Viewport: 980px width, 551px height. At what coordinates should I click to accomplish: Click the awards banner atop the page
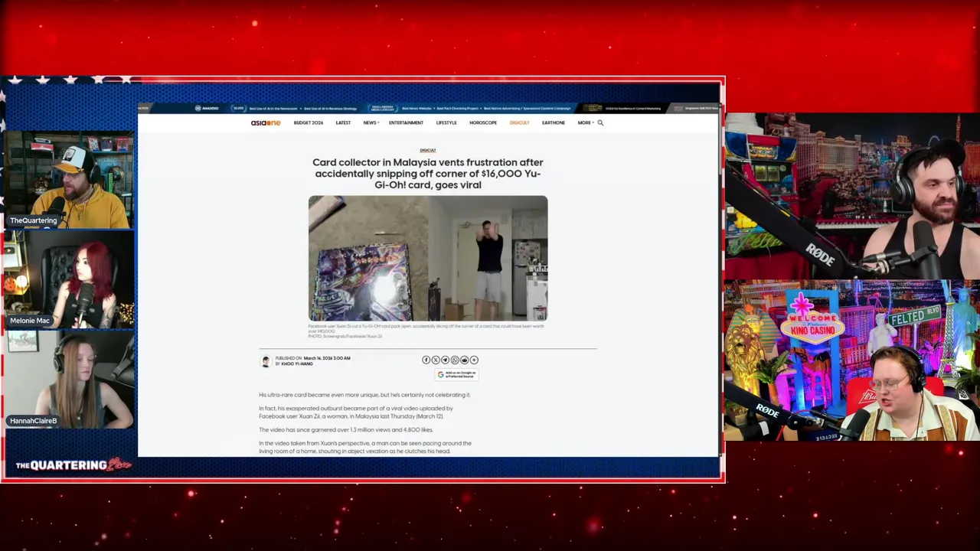428,108
